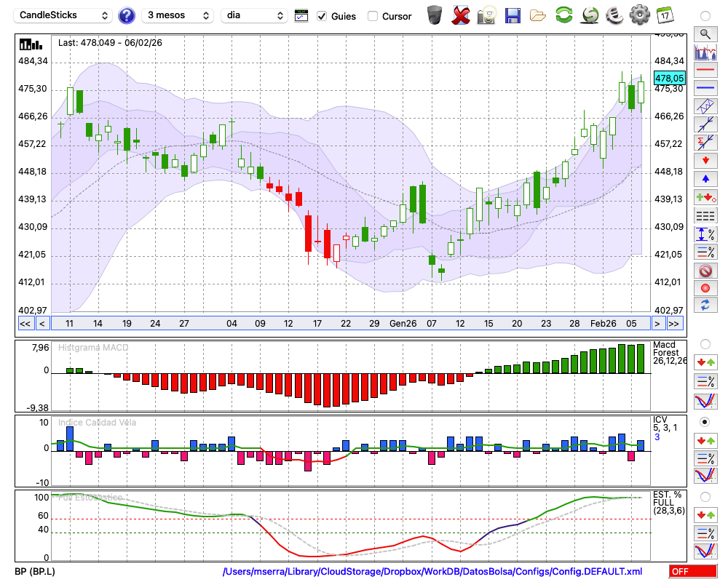Click the green plus red arrow tool
The image size is (728, 582).
pos(705,197)
